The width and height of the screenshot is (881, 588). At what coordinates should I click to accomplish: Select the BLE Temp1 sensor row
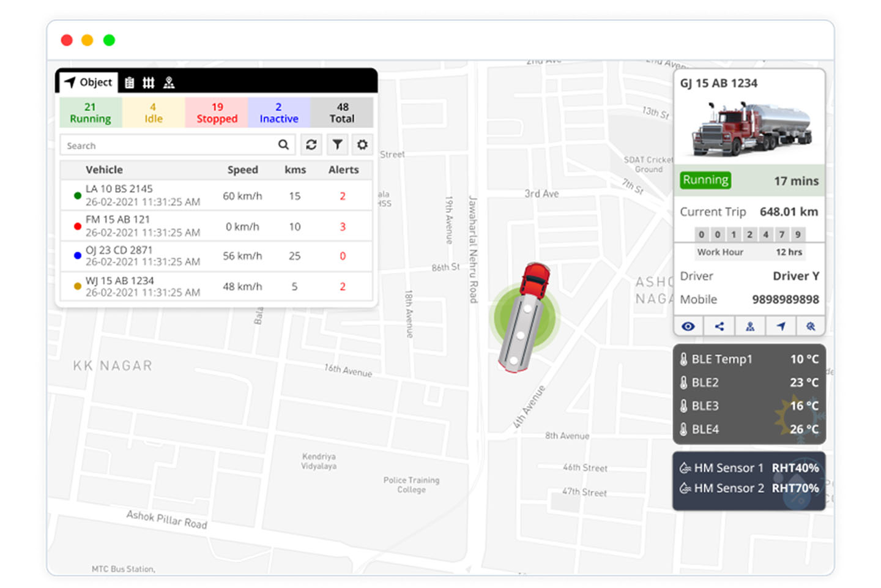point(749,359)
